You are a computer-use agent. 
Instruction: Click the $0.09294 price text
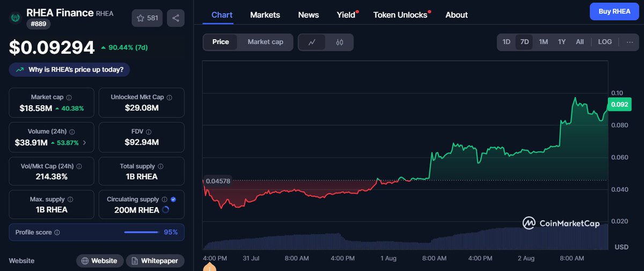click(x=52, y=48)
